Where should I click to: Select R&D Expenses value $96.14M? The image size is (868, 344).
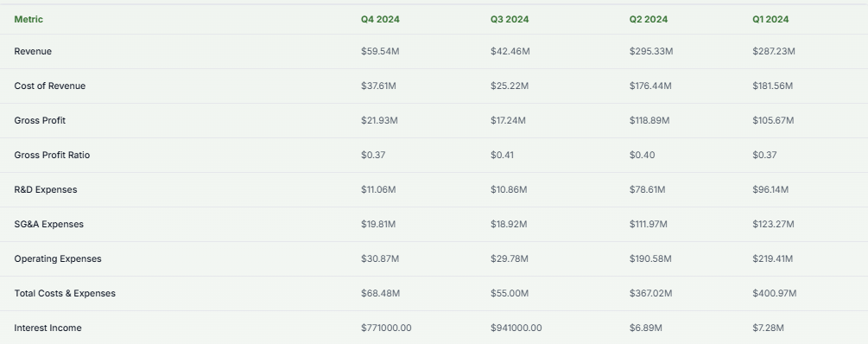770,189
